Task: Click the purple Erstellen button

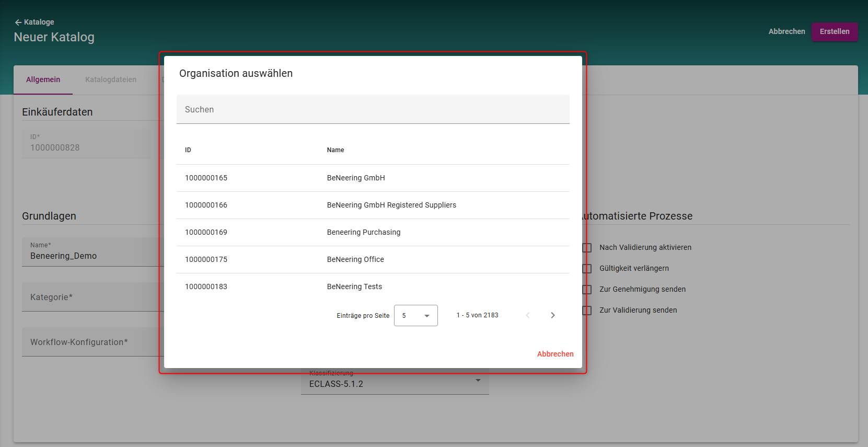Action: [x=834, y=31]
